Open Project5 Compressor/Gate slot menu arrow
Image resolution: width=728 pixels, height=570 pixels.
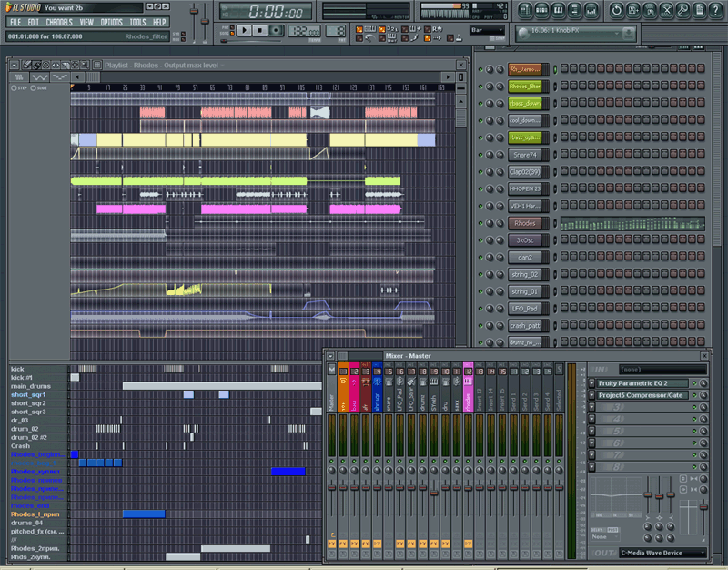pyautogui.click(x=592, y=395)
